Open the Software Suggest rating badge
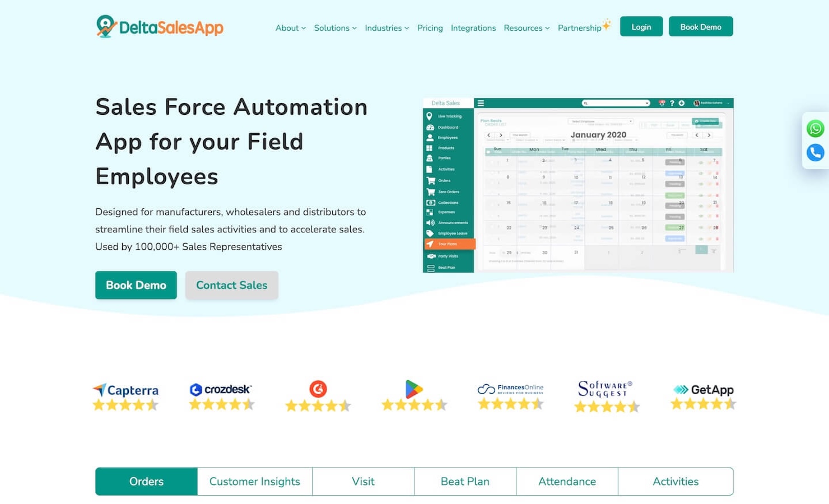This screenshot has width=829, height=504. pos(607,396)
